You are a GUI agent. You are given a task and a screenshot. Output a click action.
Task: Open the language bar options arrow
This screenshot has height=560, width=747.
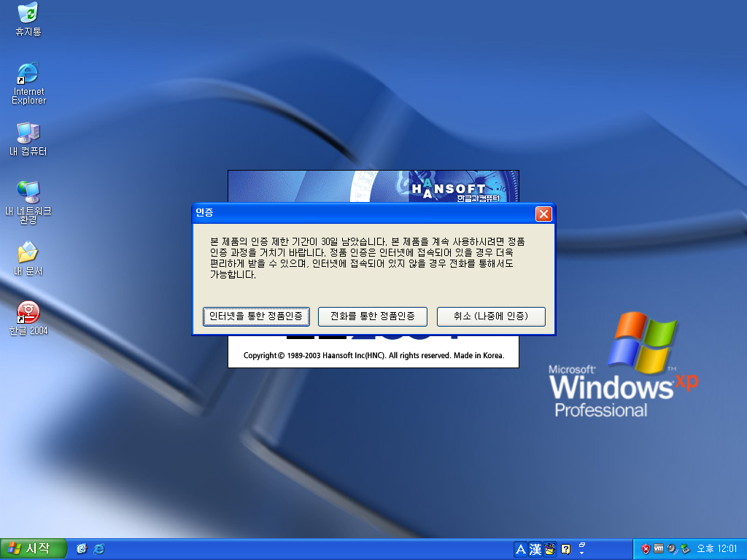pos(581,553)
